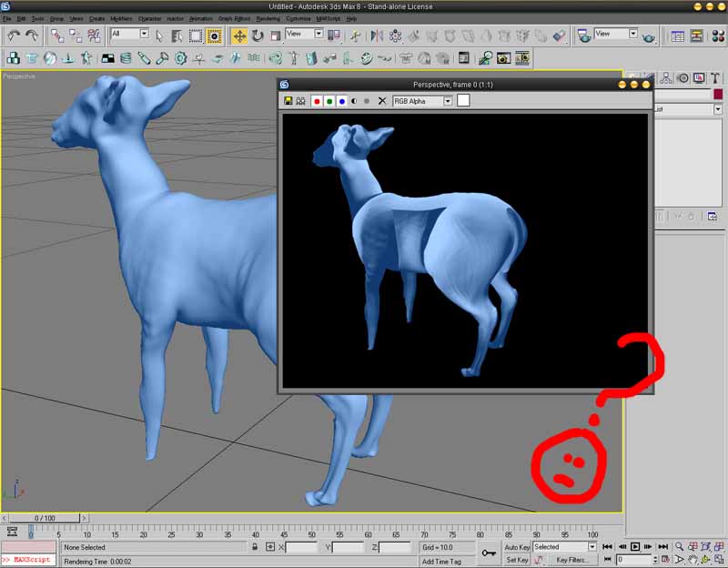Click the Set Key button
This screenshot has width=728, height=568.
(517, 560)
